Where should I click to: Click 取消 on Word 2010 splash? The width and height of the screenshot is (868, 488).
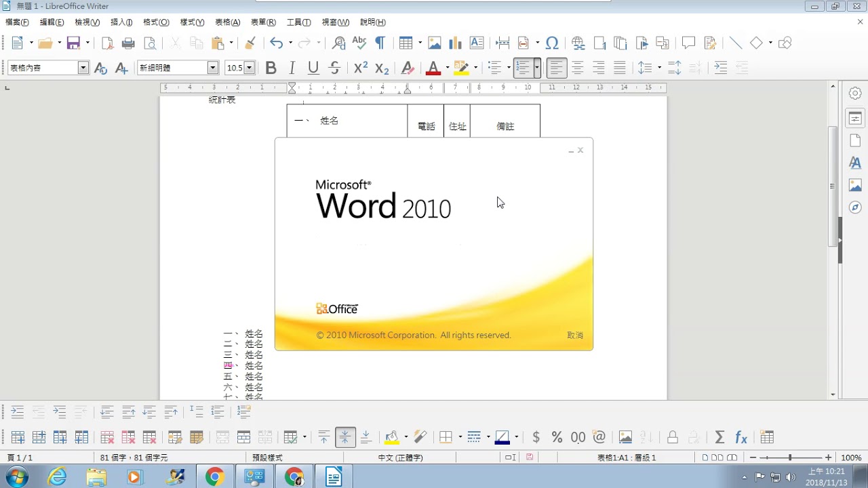coord(575,335)
